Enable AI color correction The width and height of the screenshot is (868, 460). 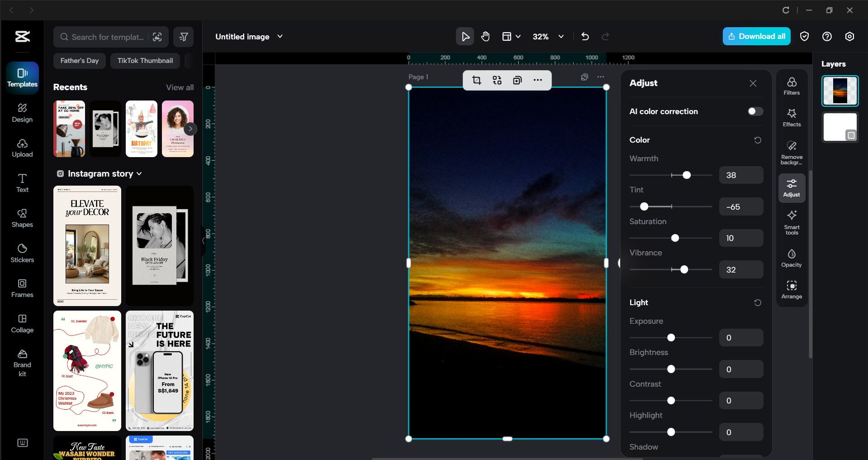pyautogui.click(x=754, y=111)
